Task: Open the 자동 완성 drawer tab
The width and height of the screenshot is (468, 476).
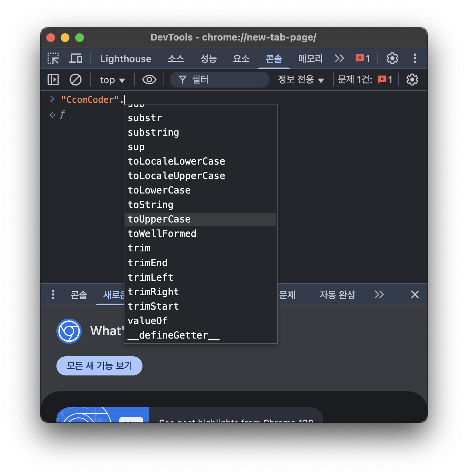Action: coord(337,295)
